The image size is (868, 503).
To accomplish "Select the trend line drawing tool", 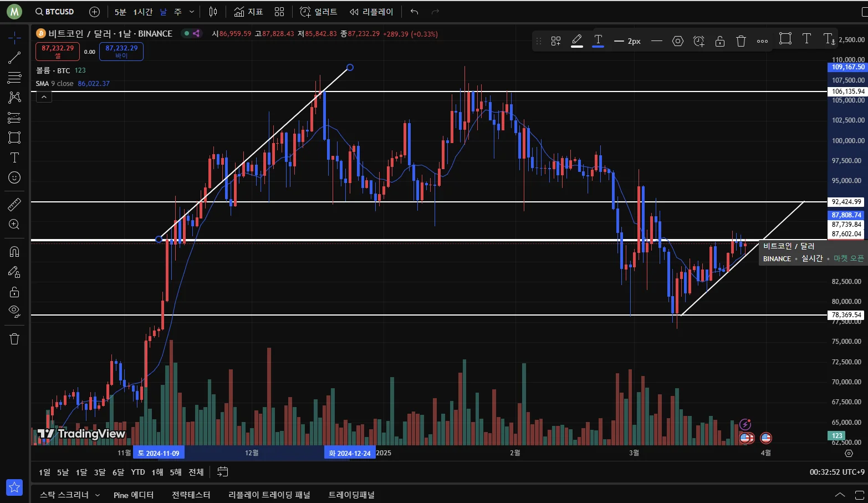I will pos(14,58).
